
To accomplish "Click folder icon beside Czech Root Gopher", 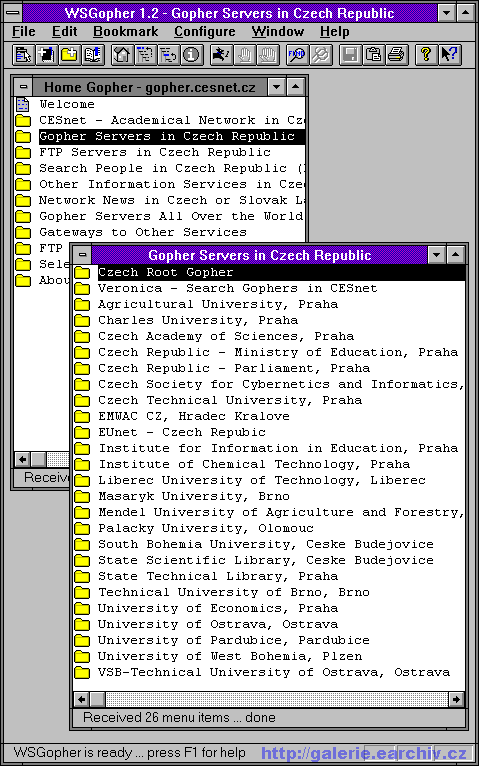I will click(82, 272).
